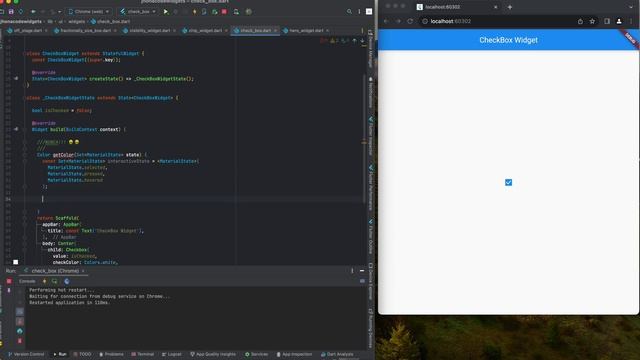The height and width of the screenshot is (360, 640).
Task: Close the localhost Chrome tab
Action: point(496,7)
